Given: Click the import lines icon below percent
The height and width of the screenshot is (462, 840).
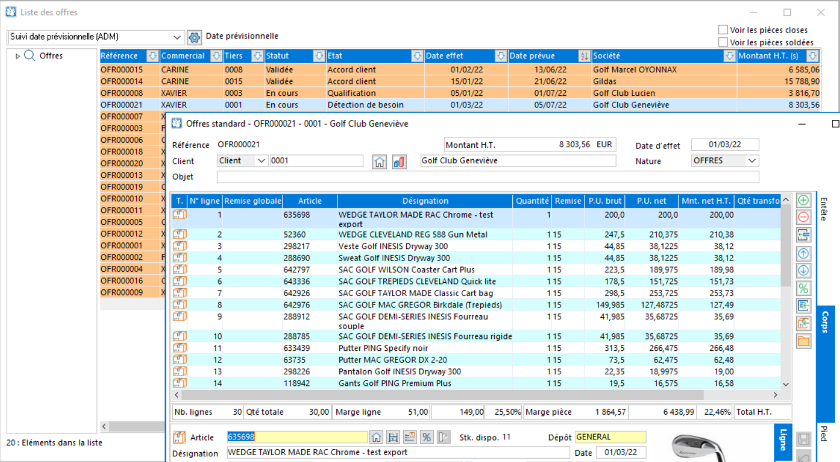Looking at the screenshot, I should coord(803,305).
